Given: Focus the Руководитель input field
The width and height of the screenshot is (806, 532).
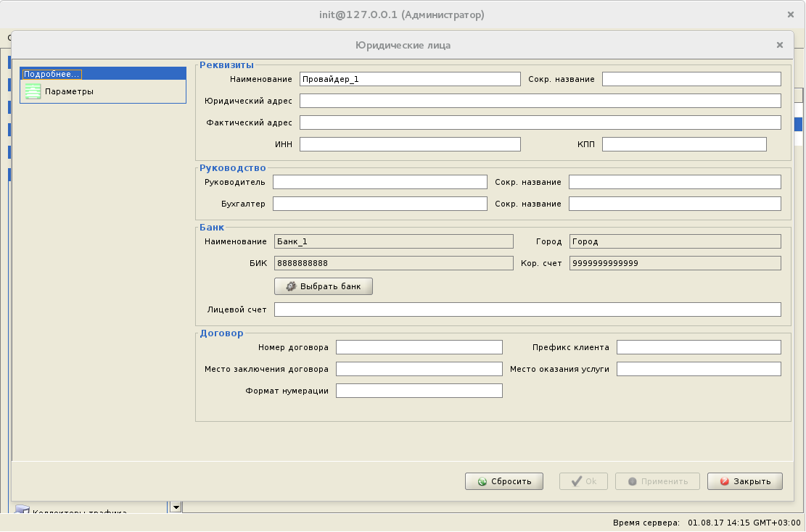Looking at the screenshot, I should (379, 182).
